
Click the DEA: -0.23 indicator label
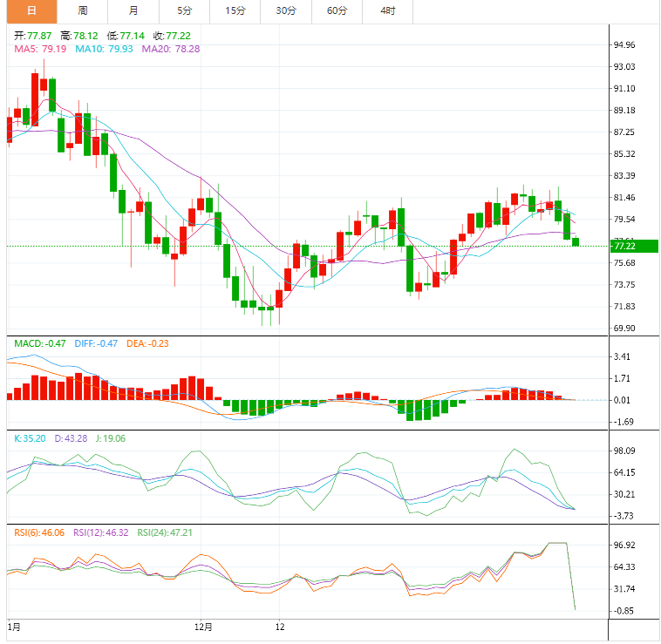(x=147, y=343)
